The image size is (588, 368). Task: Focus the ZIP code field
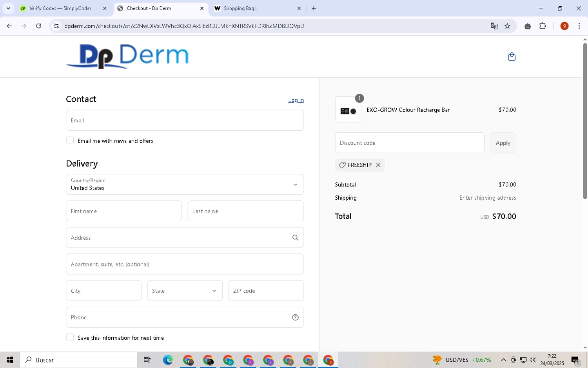pyautogui.click(x=266, y=291)
